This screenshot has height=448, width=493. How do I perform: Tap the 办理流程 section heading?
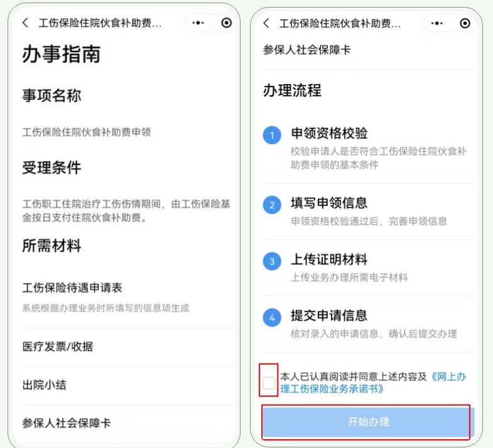point(292,90)
